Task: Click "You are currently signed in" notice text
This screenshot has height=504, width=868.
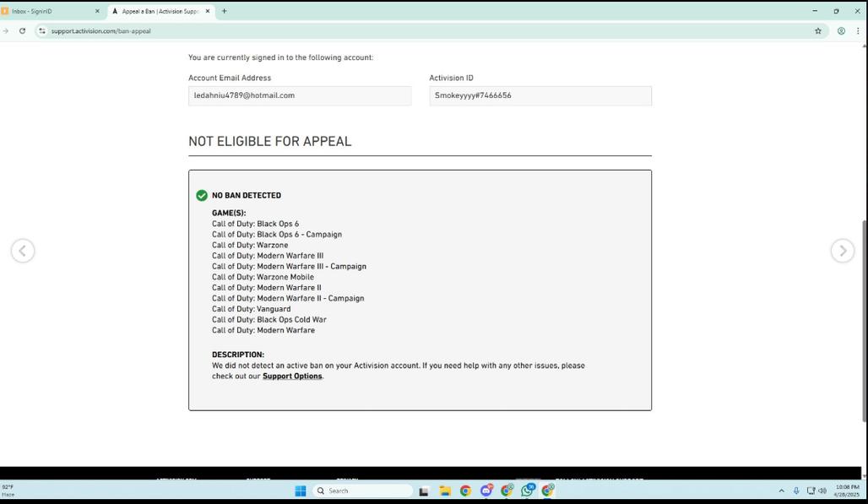Action: pyautogui.click(x=280, y=57)
